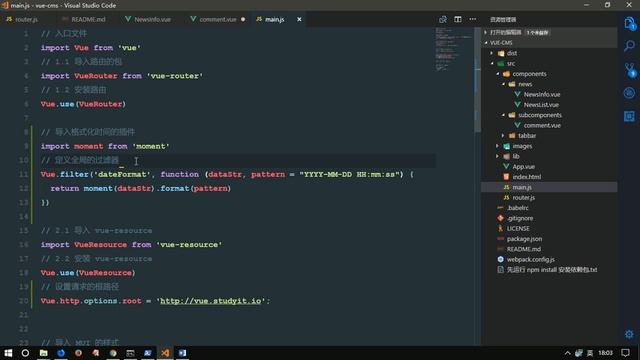Click line number 11 in the gutter
This screenshot has width=640, height=360.
[x=24, y=174]
